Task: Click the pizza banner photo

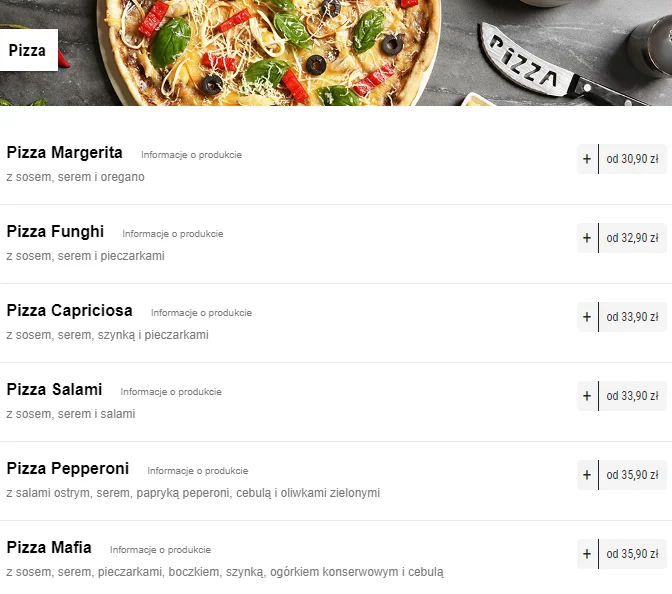Action: [336, 53]
